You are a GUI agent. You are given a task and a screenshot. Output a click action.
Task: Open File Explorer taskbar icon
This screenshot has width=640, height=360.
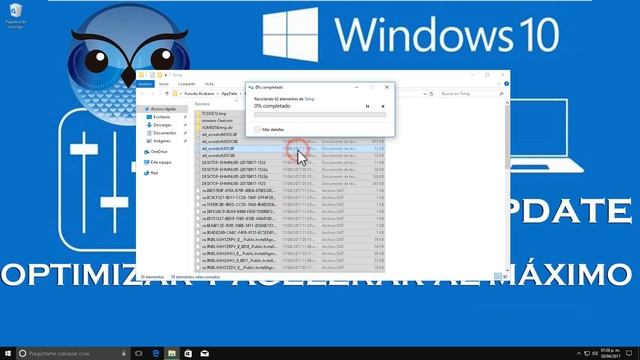pyautogui.click(x=172, y=353)
